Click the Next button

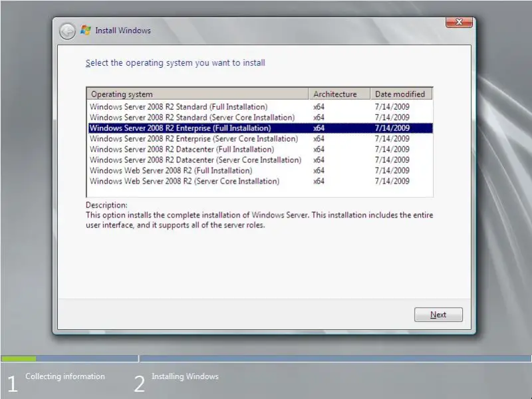point(438,315)
